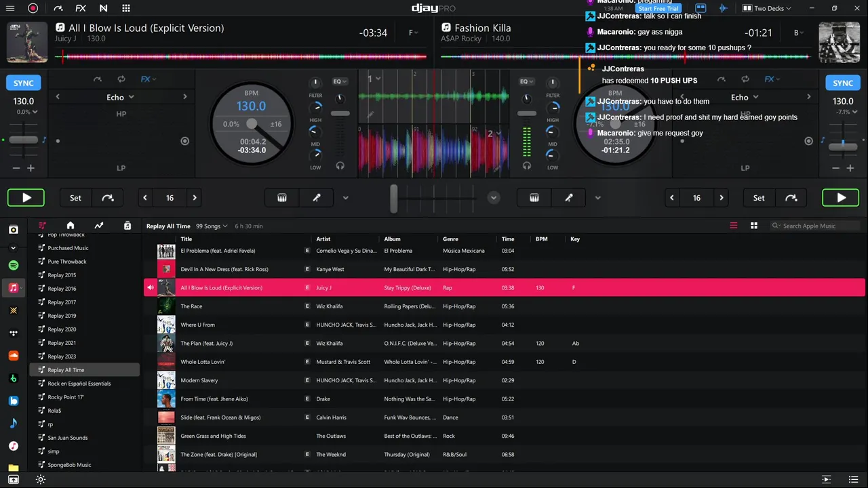Click the Automix arrow icon in top toolbar
868x488 pixels.
coord(58,8)
